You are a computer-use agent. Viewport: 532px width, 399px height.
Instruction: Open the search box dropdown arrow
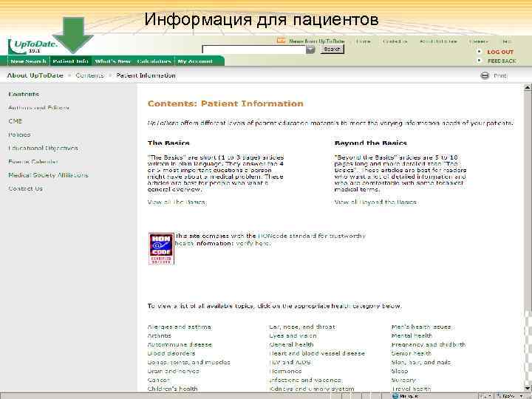tap(310, 50)
